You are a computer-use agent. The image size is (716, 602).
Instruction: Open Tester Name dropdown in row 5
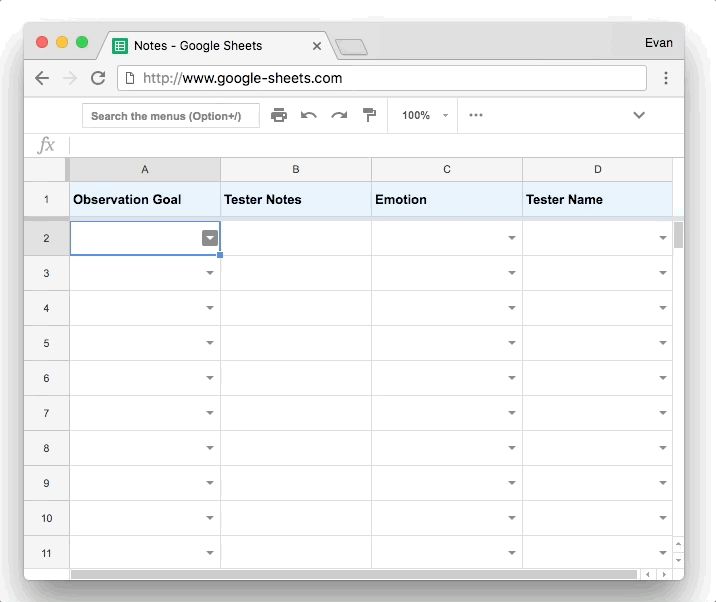(x=663, y=343)
